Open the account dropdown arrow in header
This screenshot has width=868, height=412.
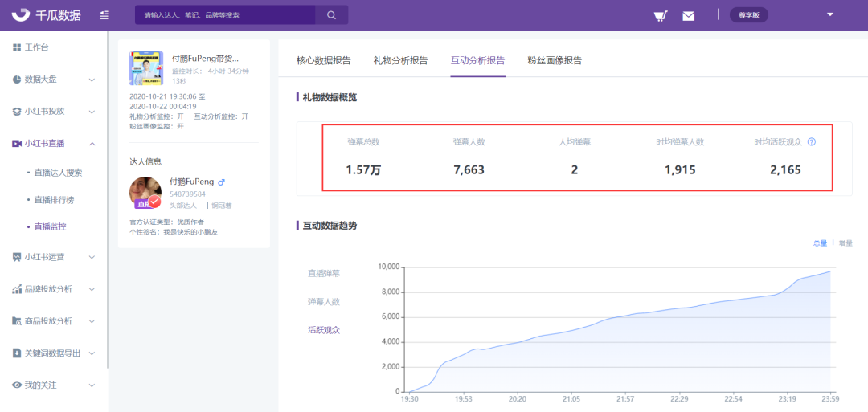(x=829, y=14)
